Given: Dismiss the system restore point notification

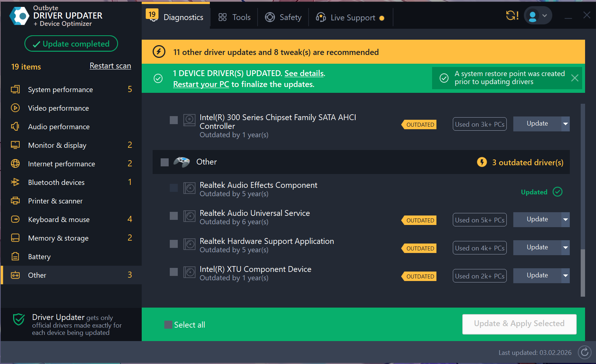Looking at the screenshot, I should pos(575,78).
